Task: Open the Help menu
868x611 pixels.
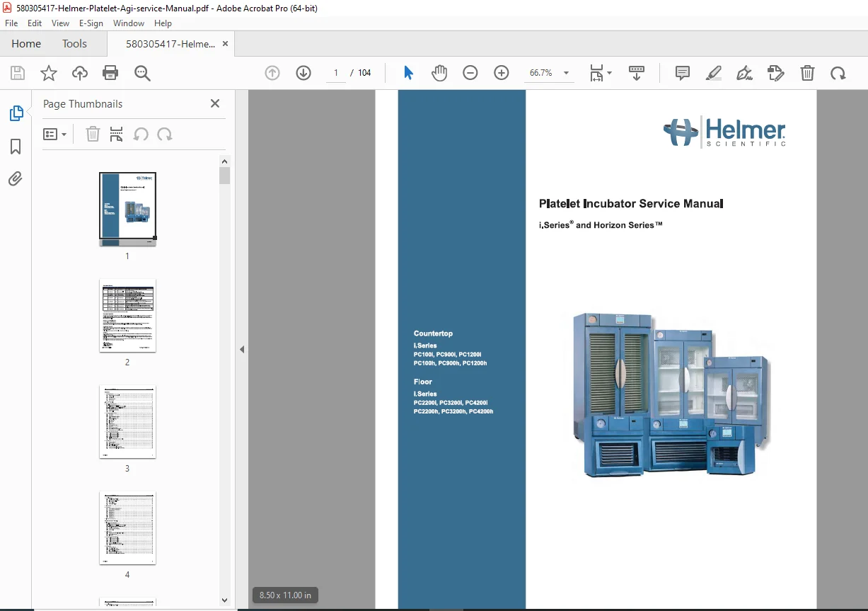Action: 163,23
